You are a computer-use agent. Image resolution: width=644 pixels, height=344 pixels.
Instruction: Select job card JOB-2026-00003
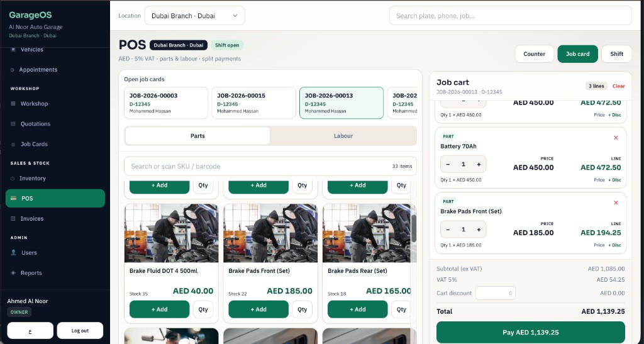(x=166, y=103)
